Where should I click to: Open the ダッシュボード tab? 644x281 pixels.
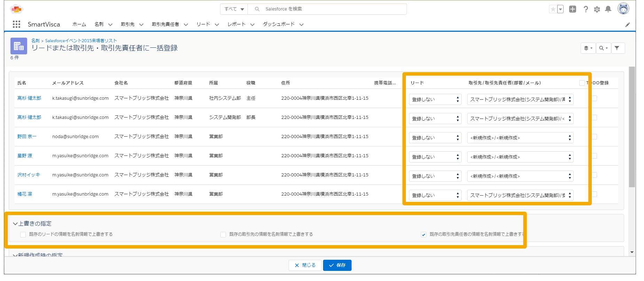coord(279,24)
